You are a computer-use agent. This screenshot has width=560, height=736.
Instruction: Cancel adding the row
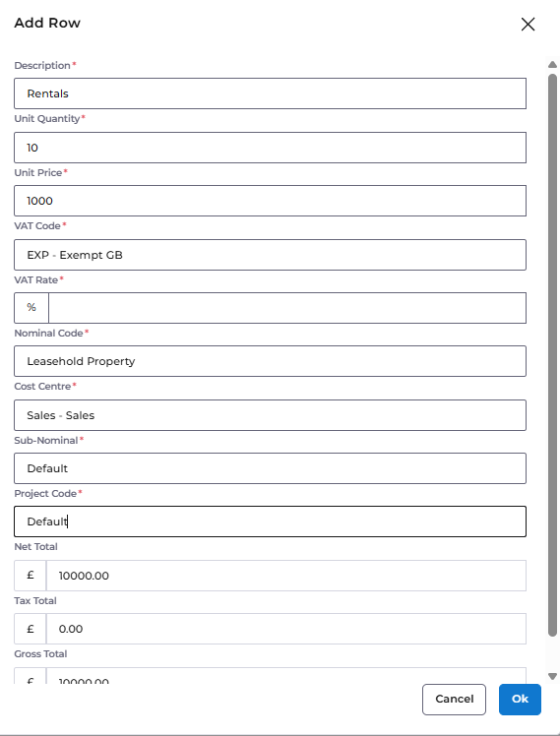click(x=454, y=700)
